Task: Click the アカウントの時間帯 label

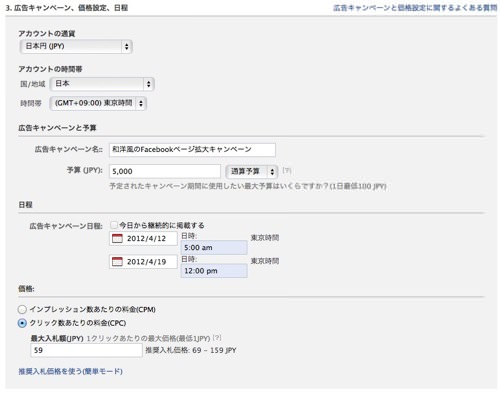Action: 50,69
